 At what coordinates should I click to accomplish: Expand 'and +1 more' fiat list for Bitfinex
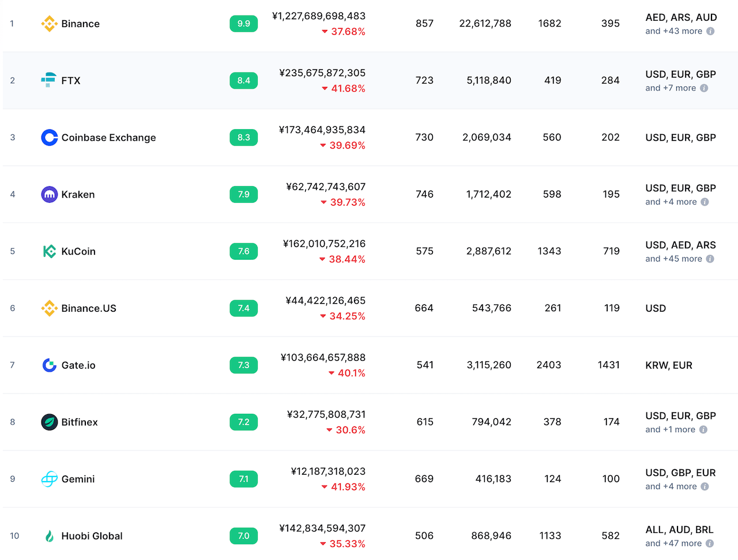671,430
